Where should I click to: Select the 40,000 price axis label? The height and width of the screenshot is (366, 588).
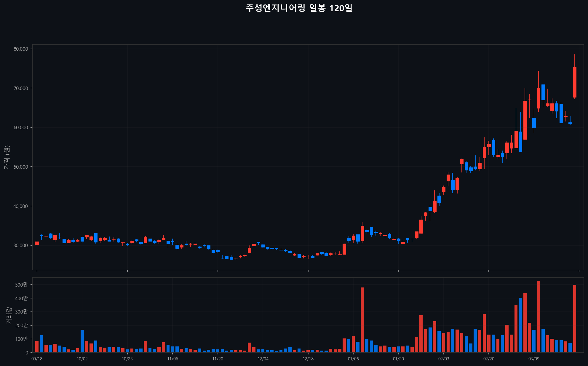[21, 206]
